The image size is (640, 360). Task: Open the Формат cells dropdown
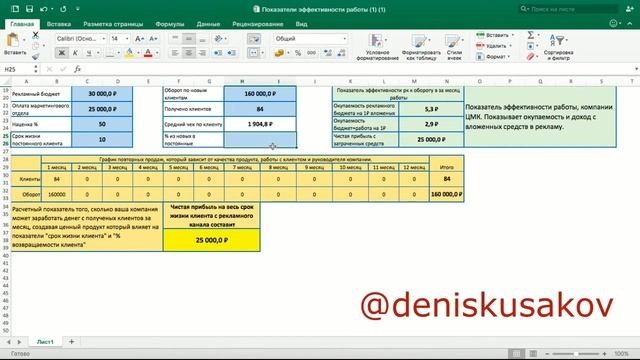pos(494,57)
